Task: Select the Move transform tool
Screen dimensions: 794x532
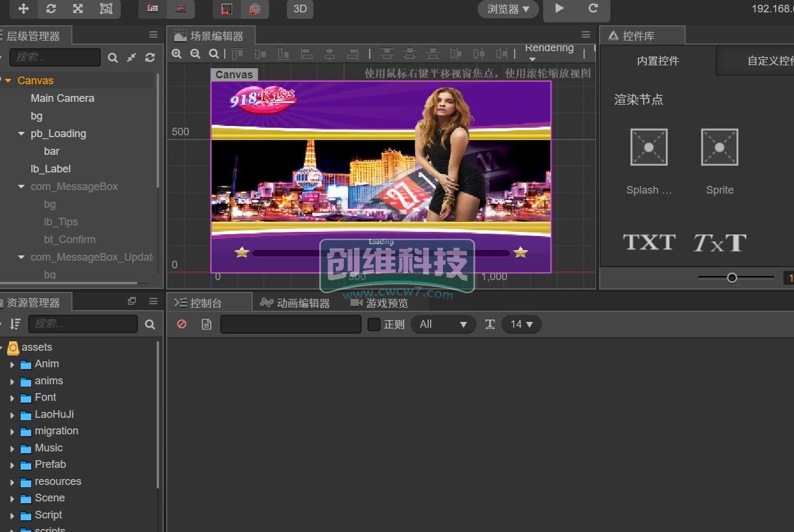Action: [24, 8]
